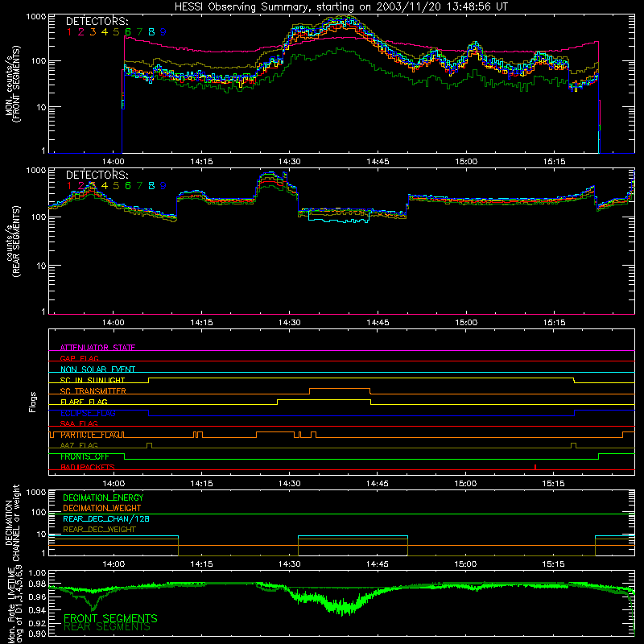The image size is (644, 644).
Task: Click 14:00 tick under flags plot
Action: coord(113,484)
